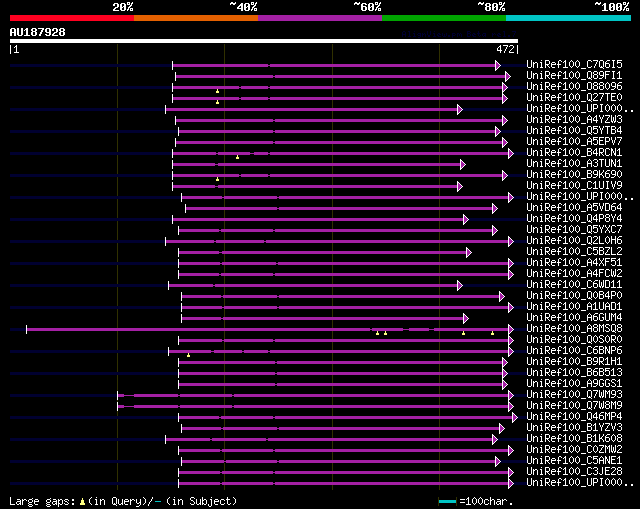Click the yellow triangle icon in gaps legend
The width and height of the screenshot is (640, 509).
coord(82,502)
